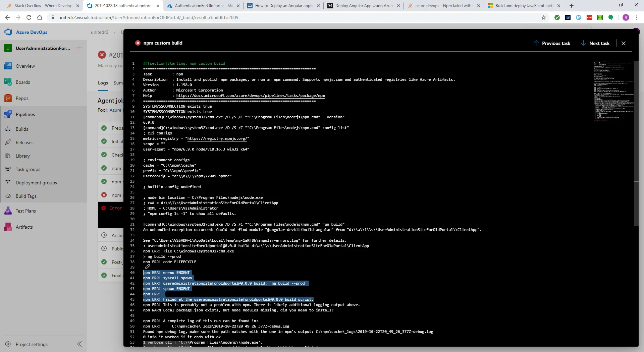Switch to How to Deploy an Angular tab

point(283,5)
